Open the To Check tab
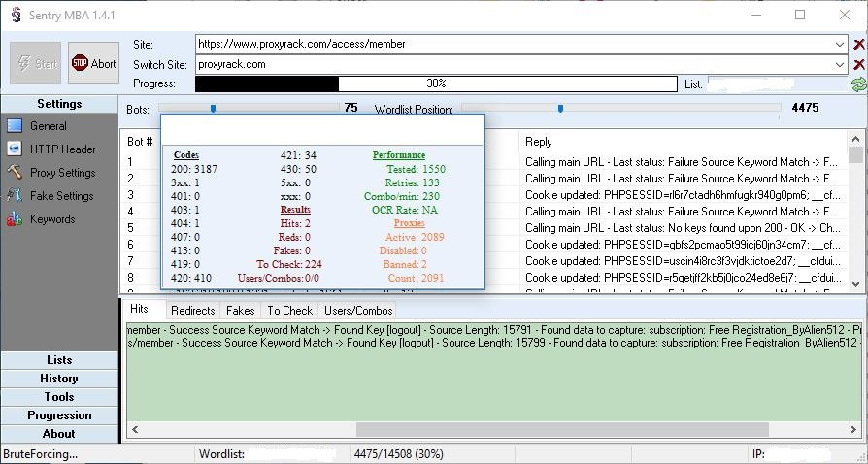Image resolution: width=868 pixels, height=464 pixels. [289, 311]
